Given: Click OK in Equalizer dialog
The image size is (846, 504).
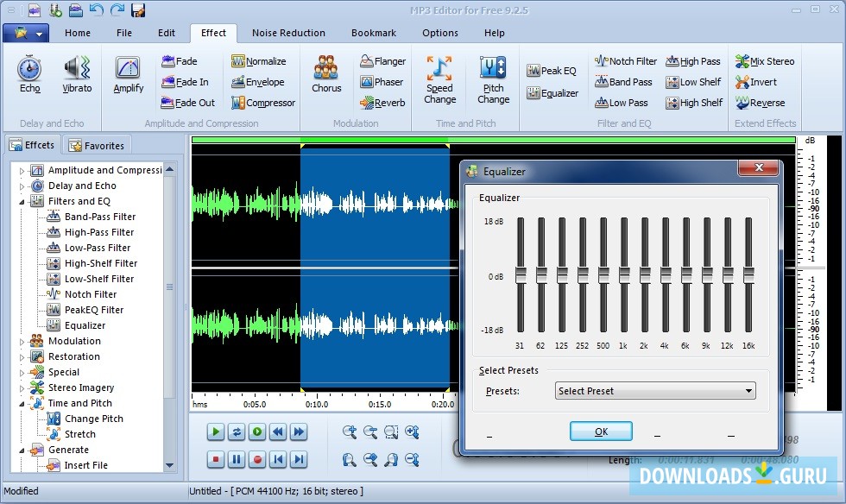Looking at the screenshot, I should point(601,432).
